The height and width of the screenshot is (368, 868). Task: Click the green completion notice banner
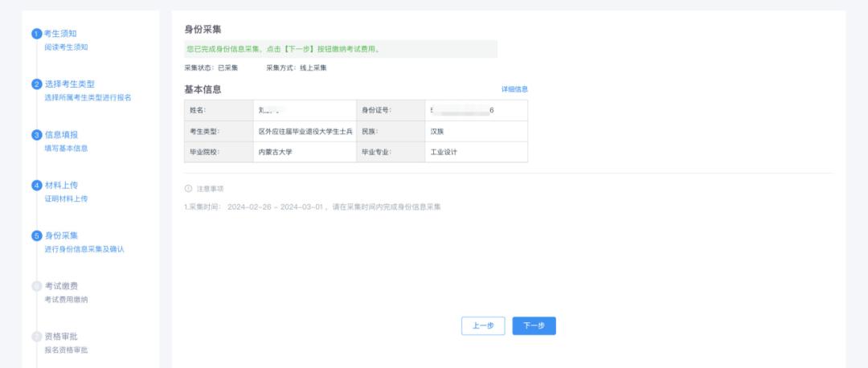(341, 49)
